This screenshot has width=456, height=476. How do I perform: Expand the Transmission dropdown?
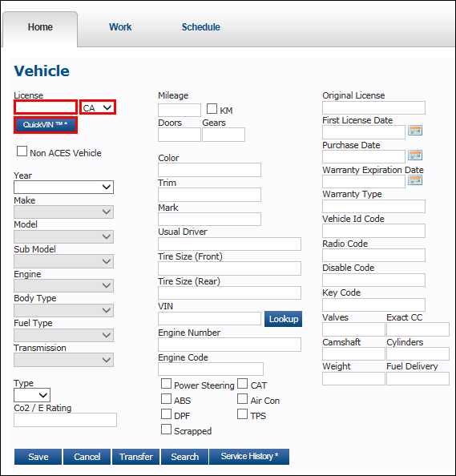coord(64,360)
